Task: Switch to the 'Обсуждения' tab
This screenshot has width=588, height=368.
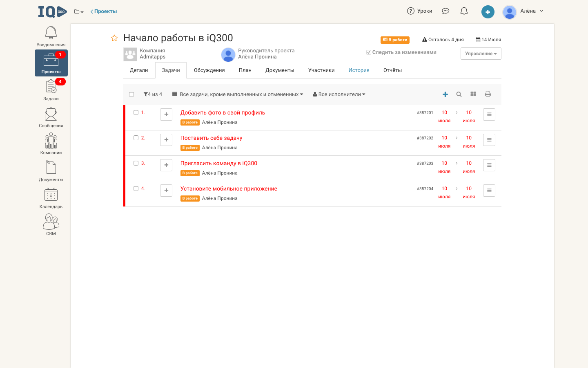Action: pyautogui.click(x=209, y=70)
